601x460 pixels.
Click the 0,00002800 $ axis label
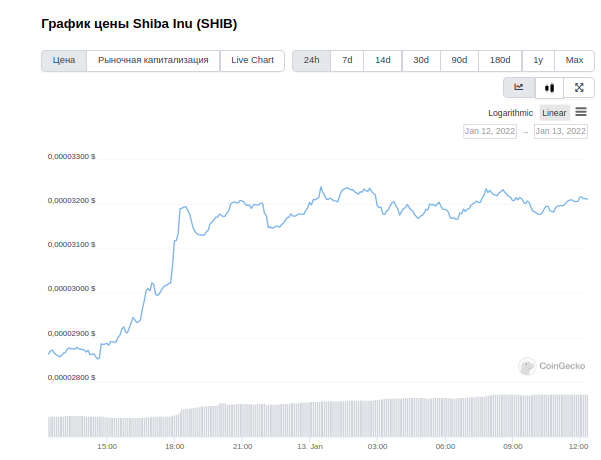(71, 378)
